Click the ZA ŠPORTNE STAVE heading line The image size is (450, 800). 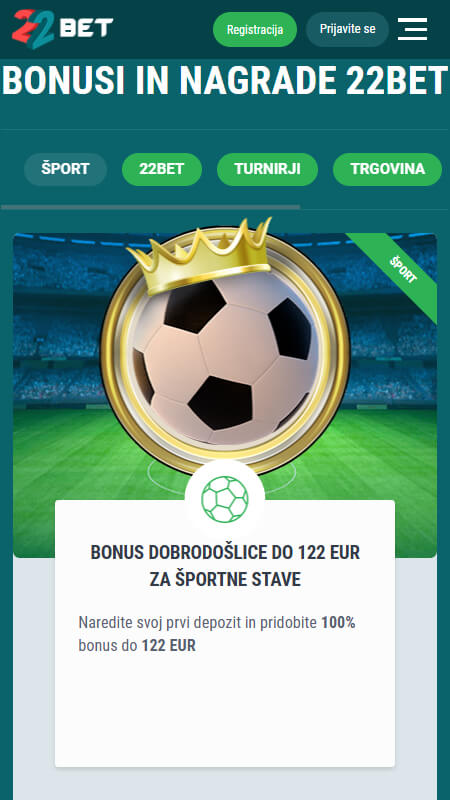[225, 579]
